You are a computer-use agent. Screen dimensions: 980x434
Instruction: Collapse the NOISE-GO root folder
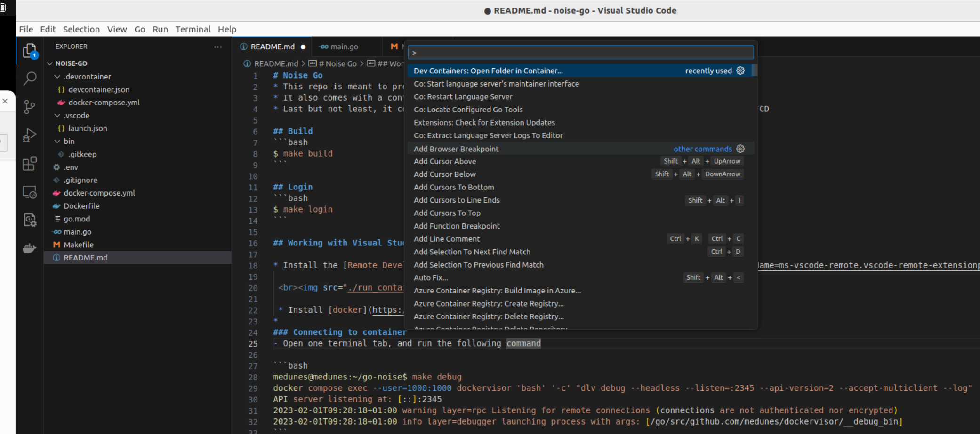click(x=50, y=63)
